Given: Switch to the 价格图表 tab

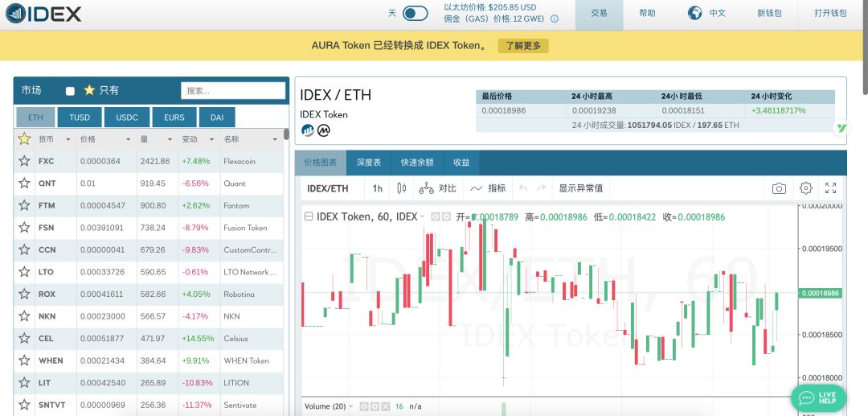Looking at the screenshot, I should (321, 163).
